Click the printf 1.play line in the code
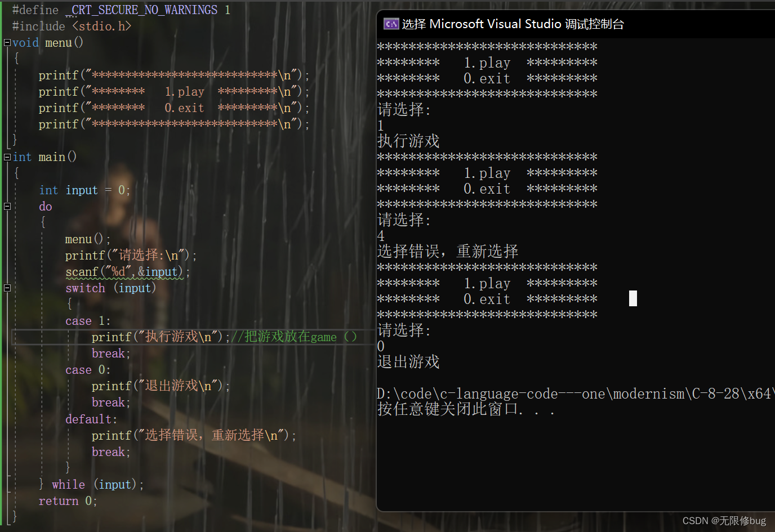775x532 pixels. pos(174,91)
